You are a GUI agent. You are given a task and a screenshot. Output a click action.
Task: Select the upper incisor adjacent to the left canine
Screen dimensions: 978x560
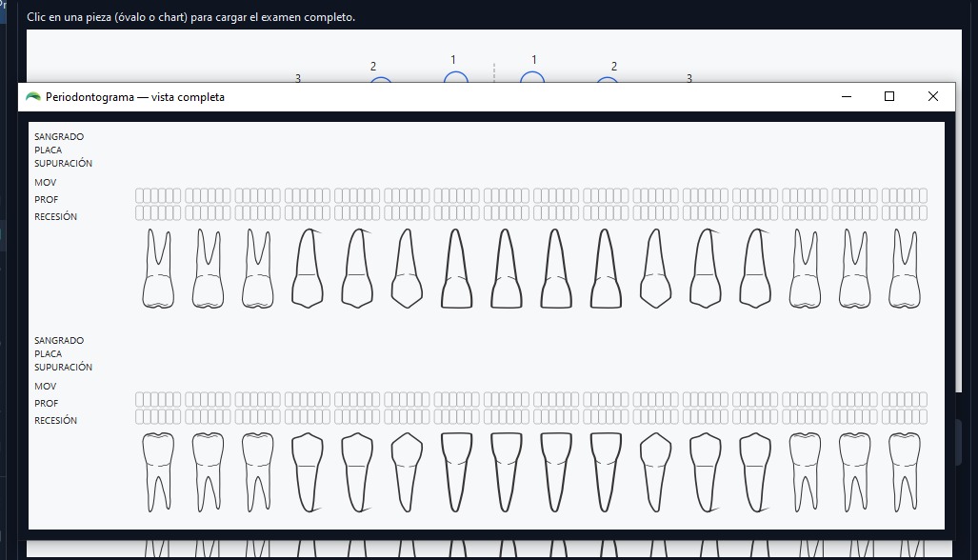(x=456, y=269)
